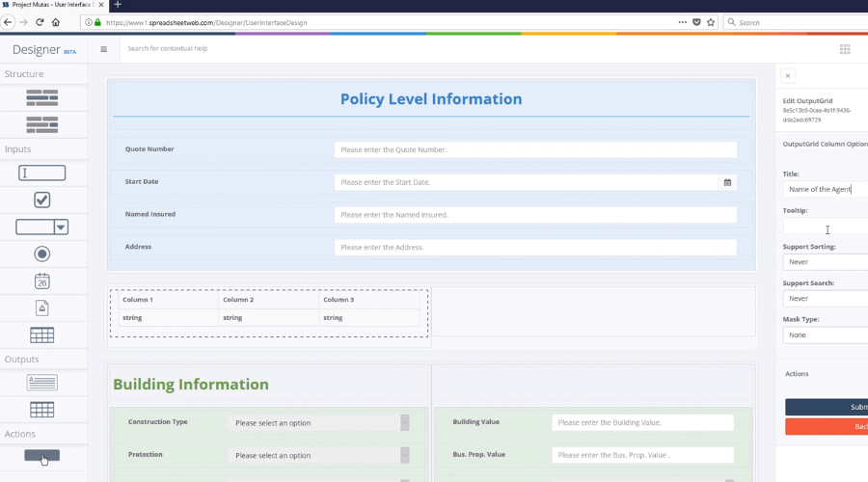Click the Bus. Prop. Value input field
Viewport: 868px width, 482px height.
coord(642,455)
